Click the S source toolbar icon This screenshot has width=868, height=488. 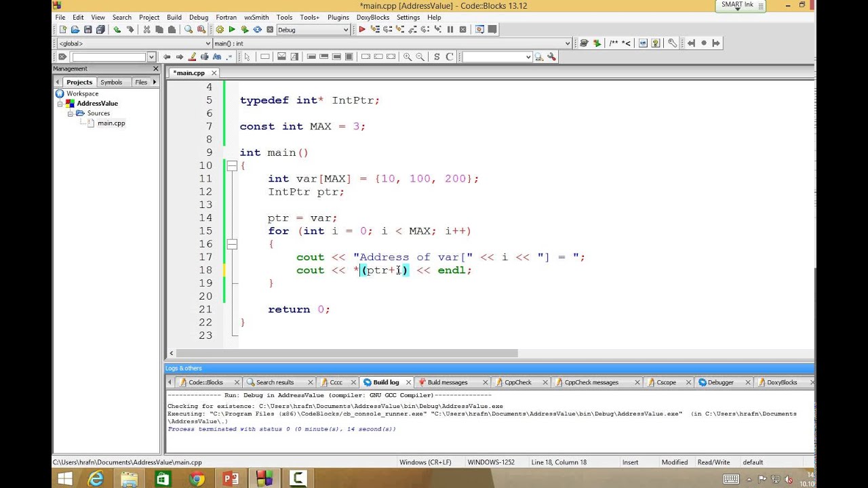click(437, 57)
